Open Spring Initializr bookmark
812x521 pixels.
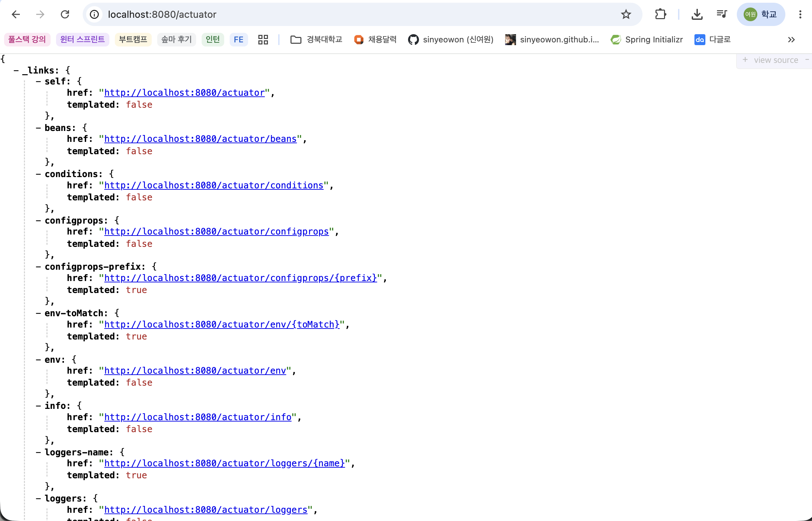(x=647, y=40)
